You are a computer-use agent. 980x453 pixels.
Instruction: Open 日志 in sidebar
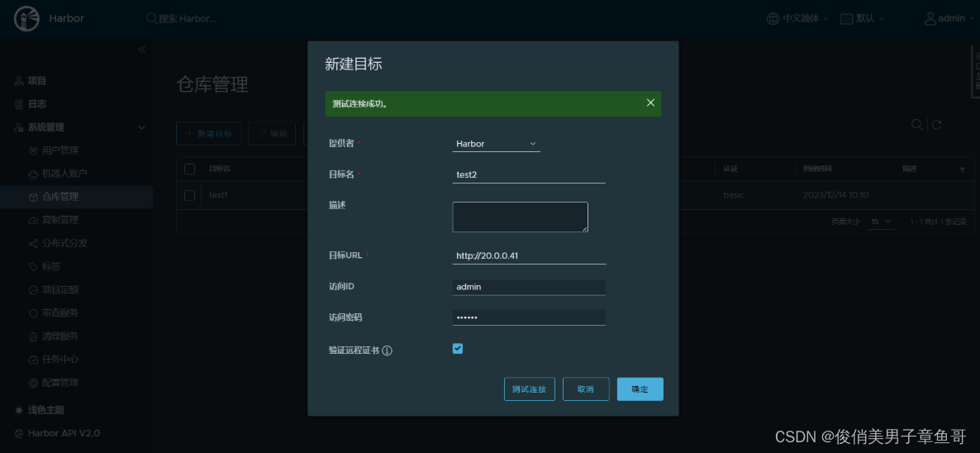click(37, 103)
